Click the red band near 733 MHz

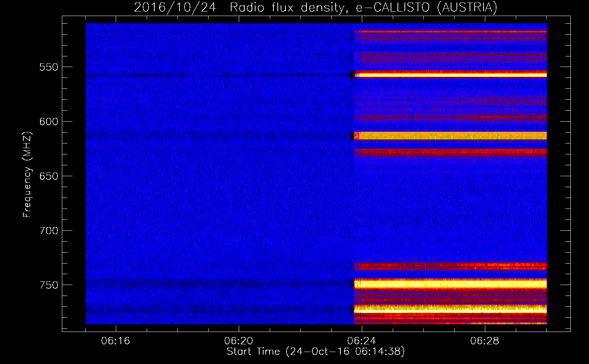coord(451,266)
